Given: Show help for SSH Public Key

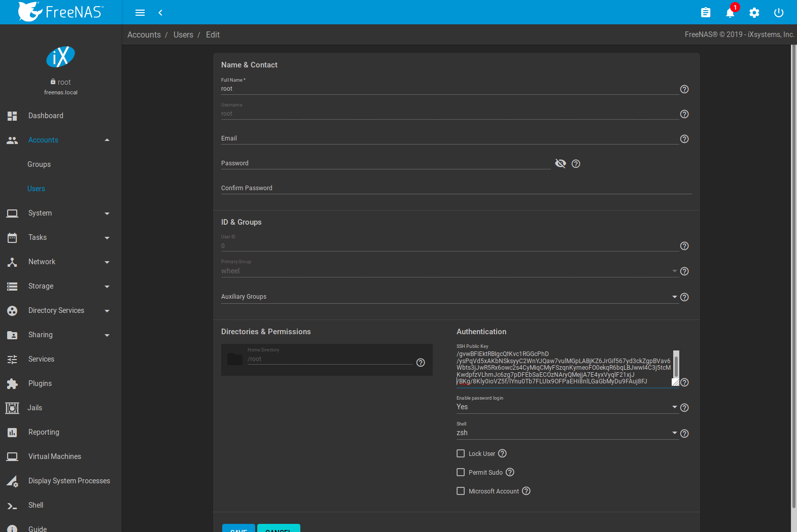Looking at the screenshot, I should tap(684, 382).
